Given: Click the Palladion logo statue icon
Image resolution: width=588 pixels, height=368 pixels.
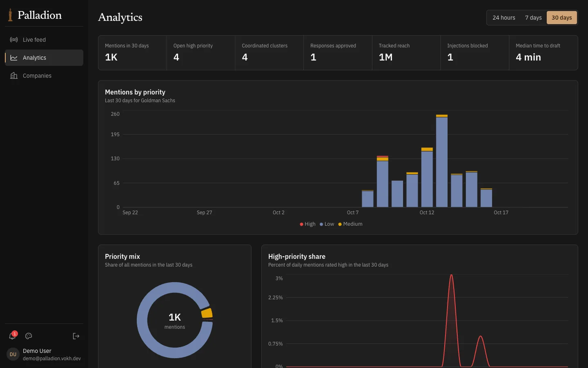Looking at the screenshot, I should coord(11,15).
